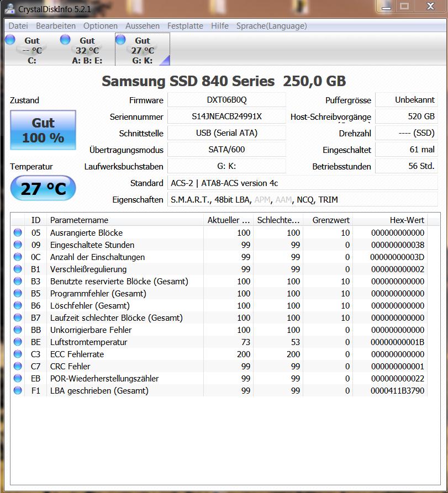The height and width of the screenshot is (493, 448).
Task: Select the Verschleißregulierung parameter name
Action: (88, 269)
